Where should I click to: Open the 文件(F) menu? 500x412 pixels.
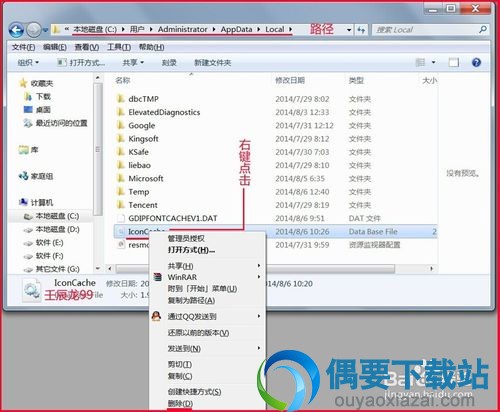[23, 47]
